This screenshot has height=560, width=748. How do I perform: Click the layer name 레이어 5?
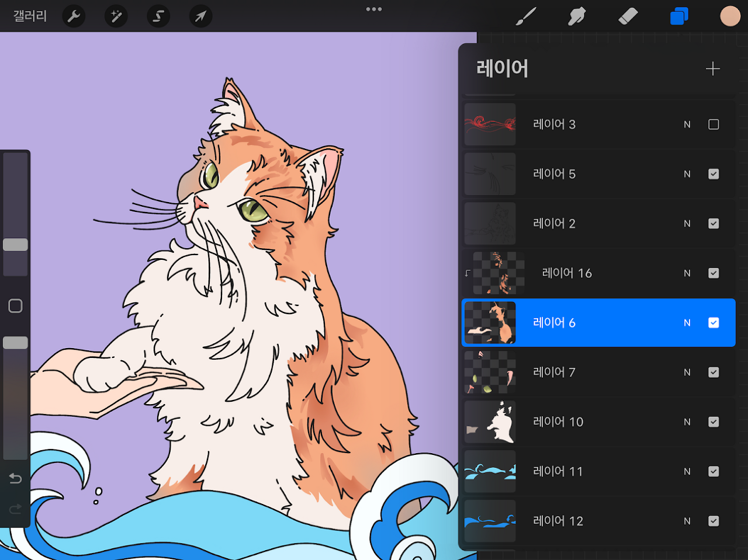point(554,174)
